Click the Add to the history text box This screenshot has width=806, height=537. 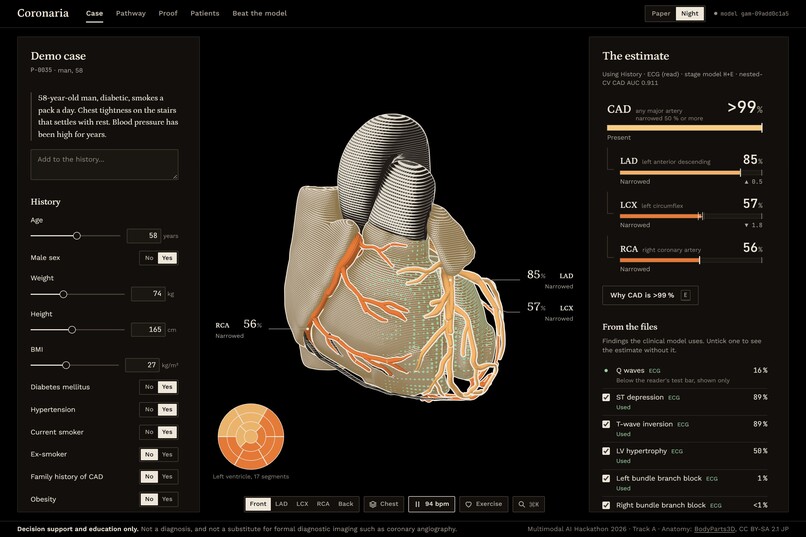click(x=104, y=164)
